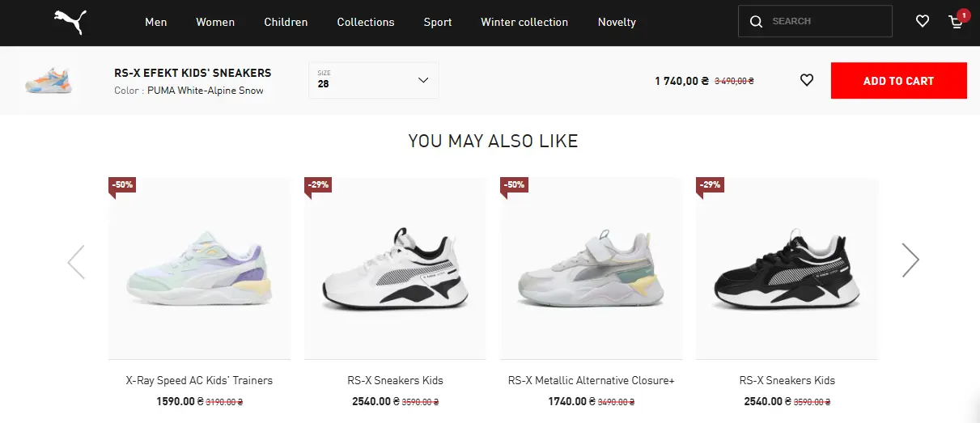Add RS-X Efekt sneakers to favorites
980x423 pixels.
806,80
